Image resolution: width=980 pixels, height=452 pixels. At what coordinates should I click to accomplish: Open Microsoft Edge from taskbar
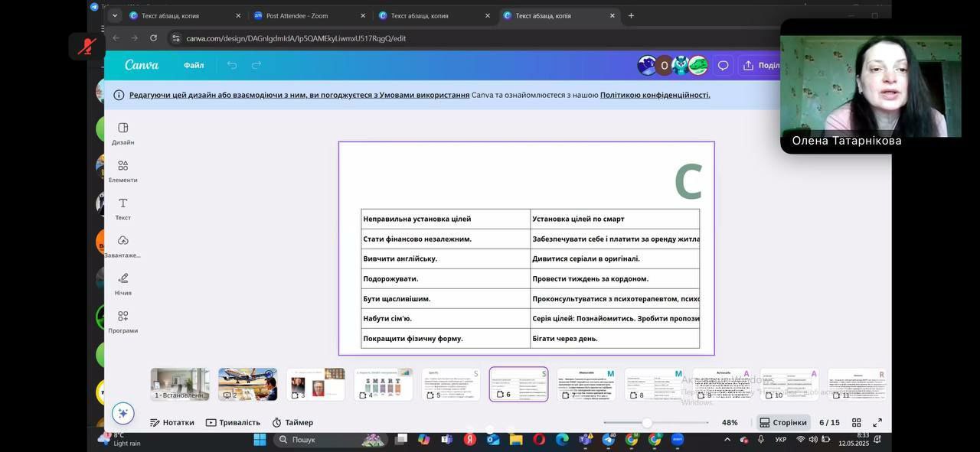coord(562,440)
